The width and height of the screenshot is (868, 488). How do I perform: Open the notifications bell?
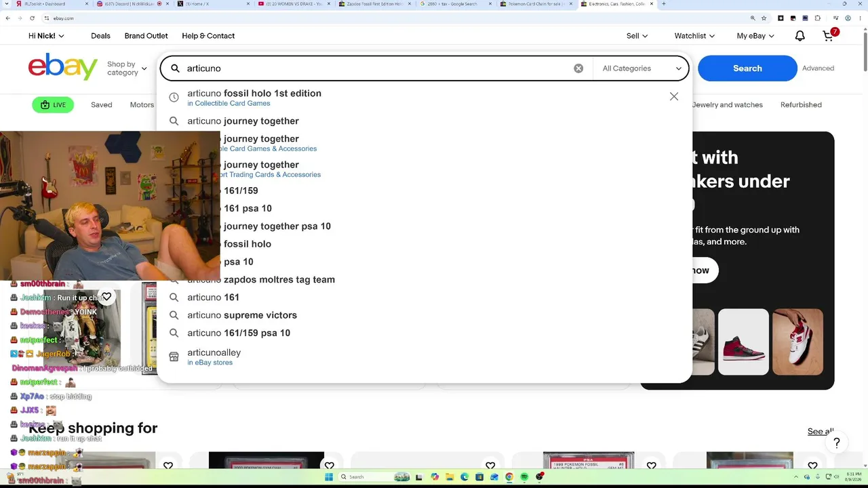tap(800, 36)
